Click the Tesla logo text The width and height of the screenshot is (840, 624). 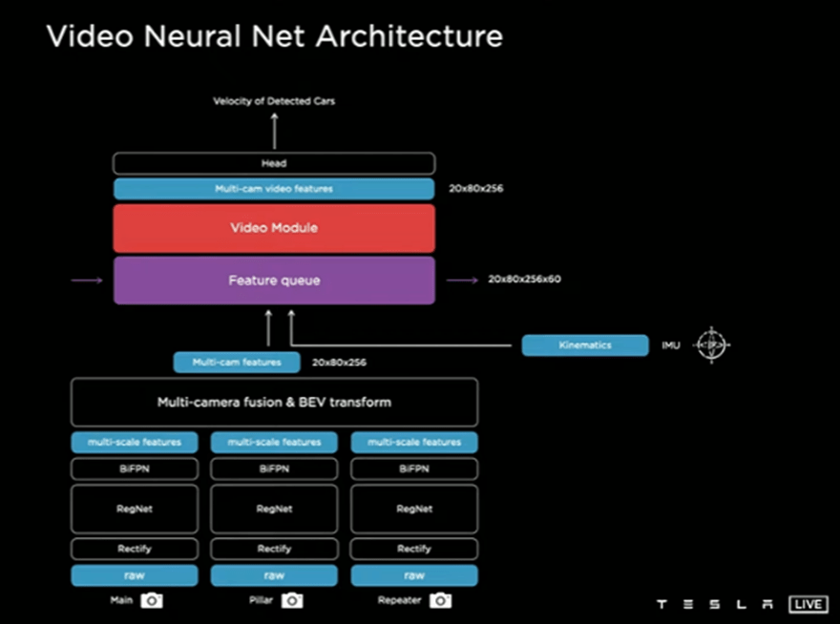tap(715, 605)
